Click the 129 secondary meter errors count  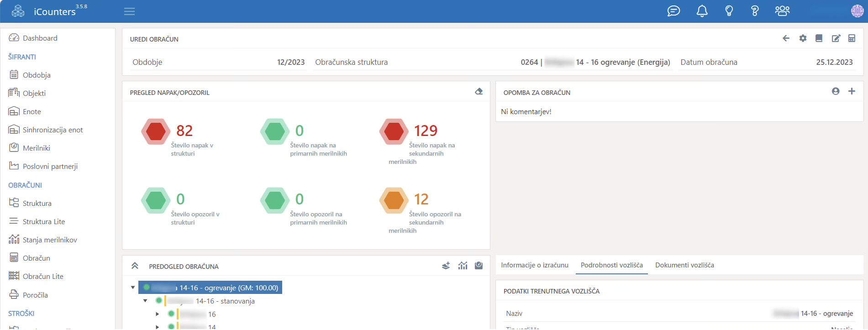[426, 131]
